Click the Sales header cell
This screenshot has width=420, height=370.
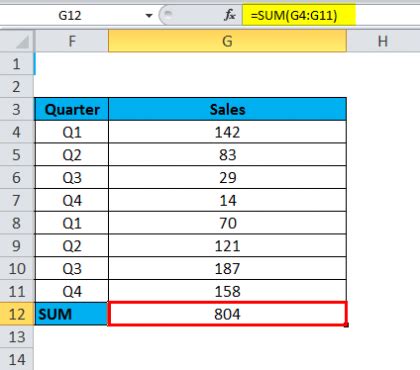228,109
